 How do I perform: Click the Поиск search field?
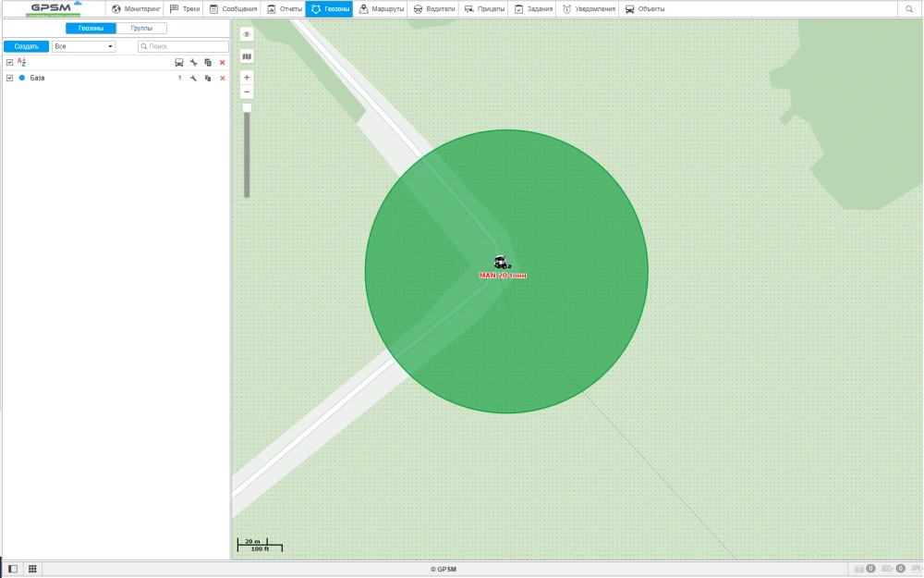(181, 45)
